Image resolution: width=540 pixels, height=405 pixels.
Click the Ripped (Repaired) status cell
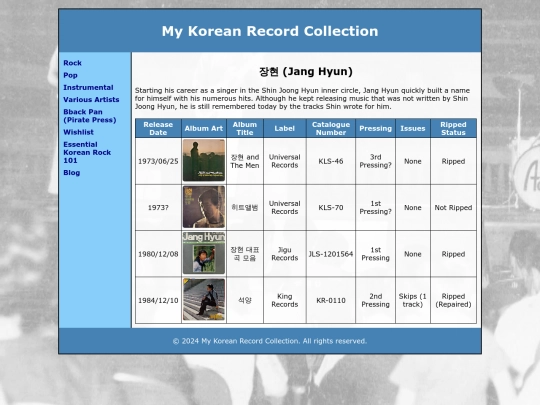tap(454, 300)
